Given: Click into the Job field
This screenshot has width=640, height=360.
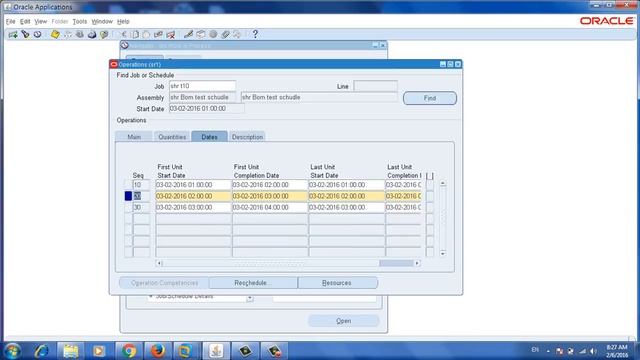Looking at the screenshot, I should coord(202,86).
